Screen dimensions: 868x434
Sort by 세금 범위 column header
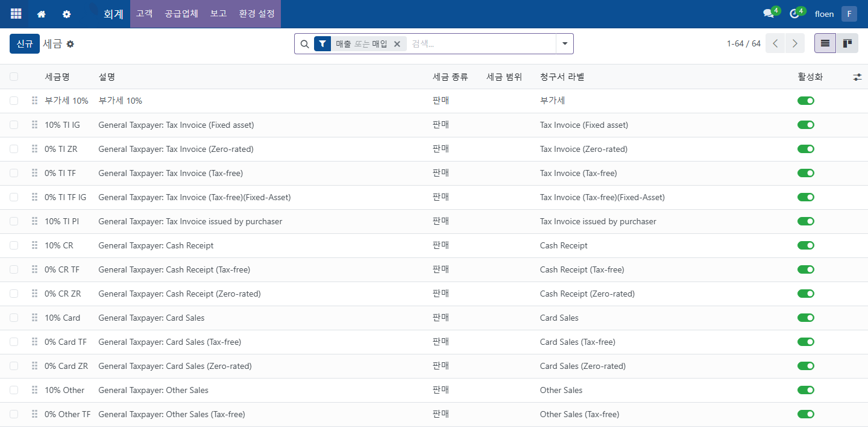tap(504, 77)
